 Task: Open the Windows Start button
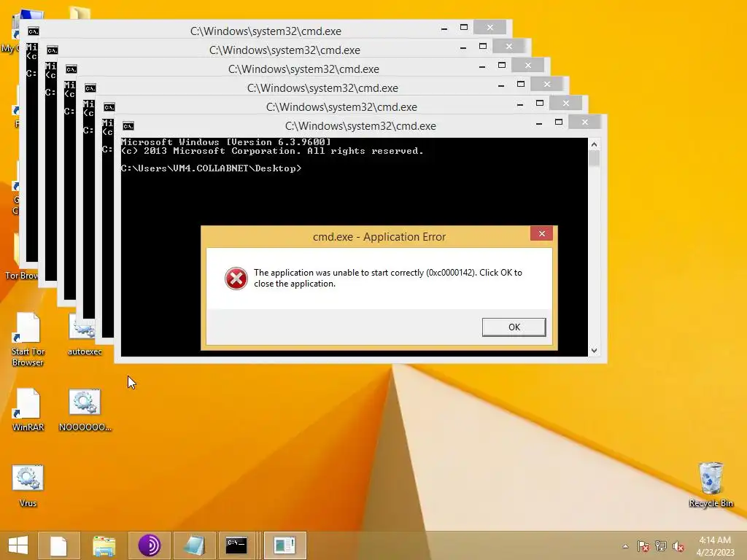coord(18,545)
